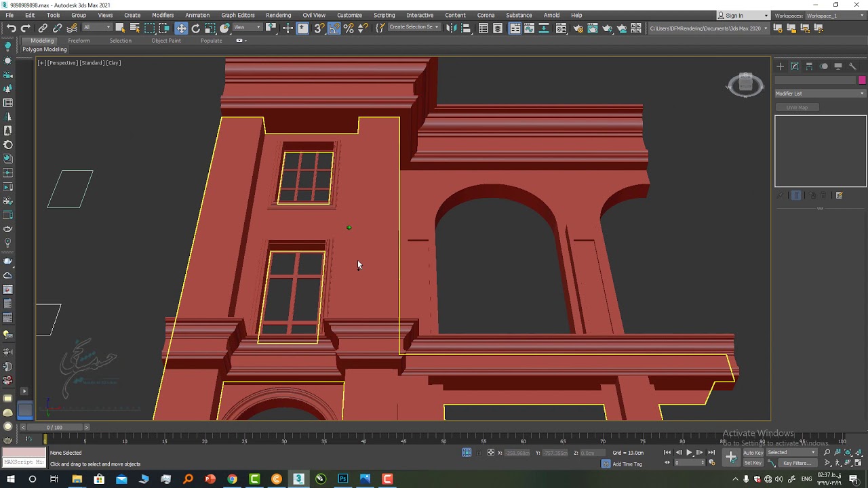The width and height of the screenshot is (868, 488).
Task: Click the Set Key button
Action: tap(753, 463)
